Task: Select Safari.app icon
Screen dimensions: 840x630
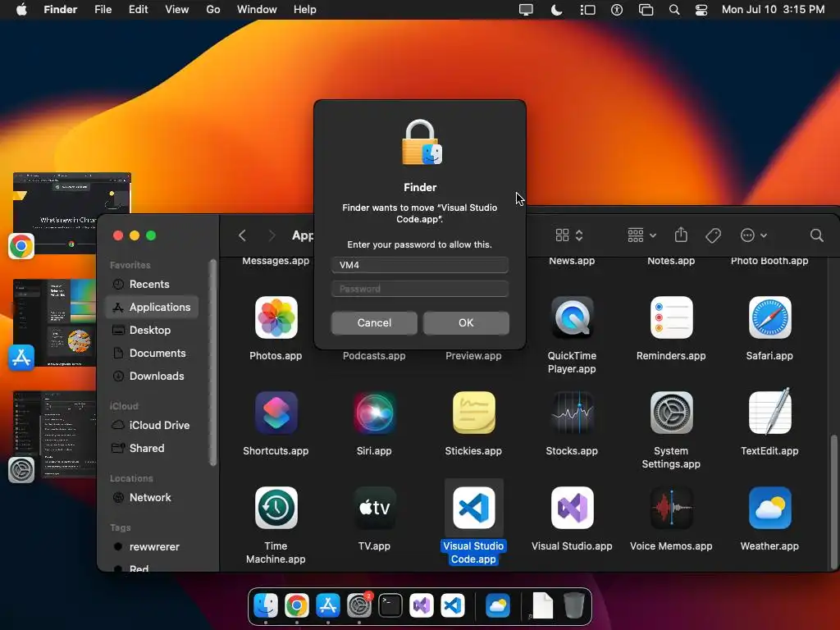Action: [x=769, y=317]
